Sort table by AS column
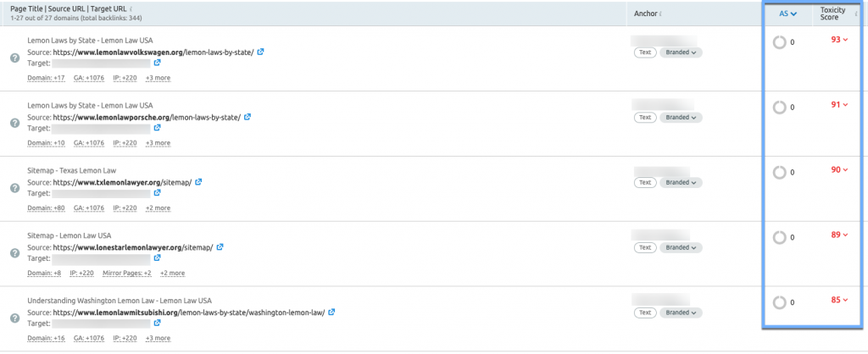The width and height of the screenshot is (868, 354). pyautogui.click(x=787, y=13)
